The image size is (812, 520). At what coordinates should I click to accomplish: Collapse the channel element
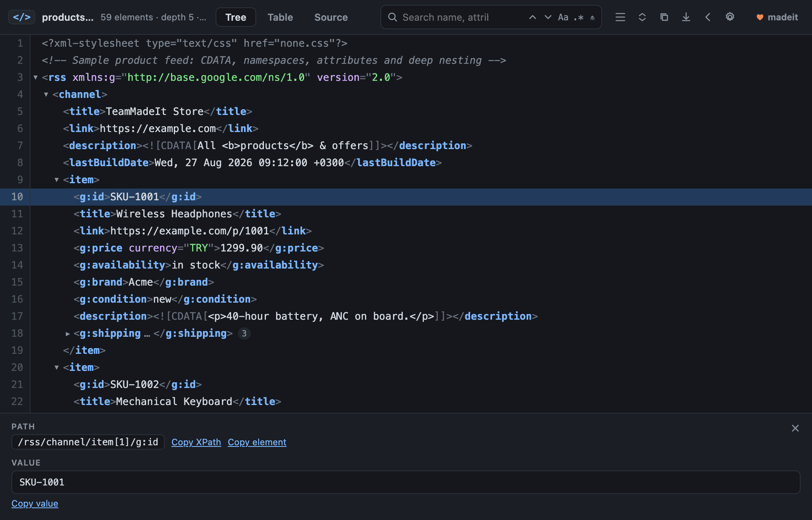tap(46, 94)
